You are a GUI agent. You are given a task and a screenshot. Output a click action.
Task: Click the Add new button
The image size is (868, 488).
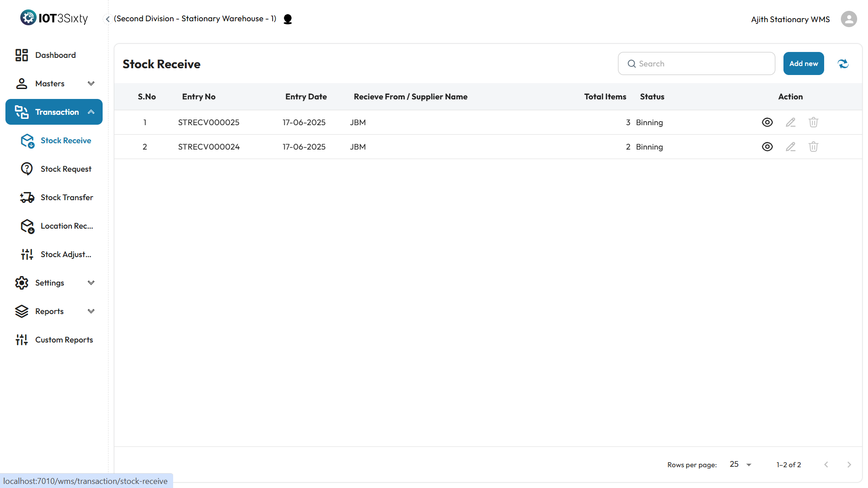(x=803, y=64)
